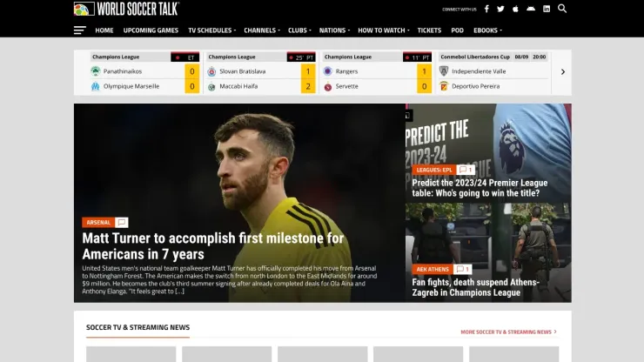Click the World Soccer Talk logo
644x362 pixels.
coord(126,9)
